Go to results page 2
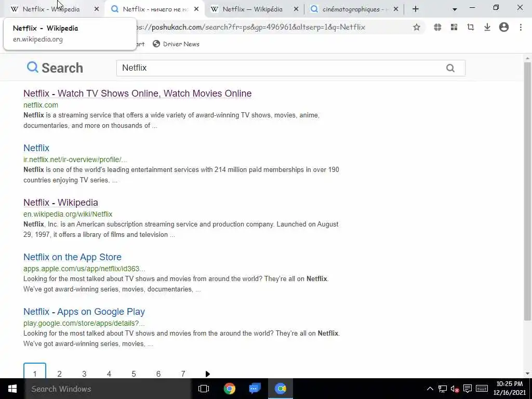Image resolution: width=532 pixels, height=399 pixels. [x=59, y=374]
